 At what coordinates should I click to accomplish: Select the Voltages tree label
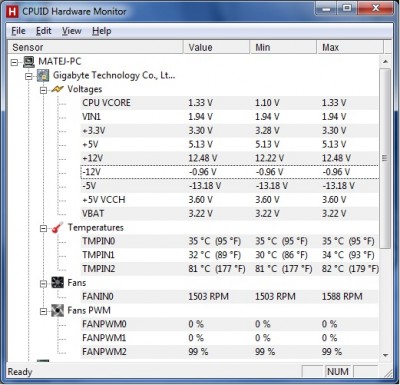85,89
